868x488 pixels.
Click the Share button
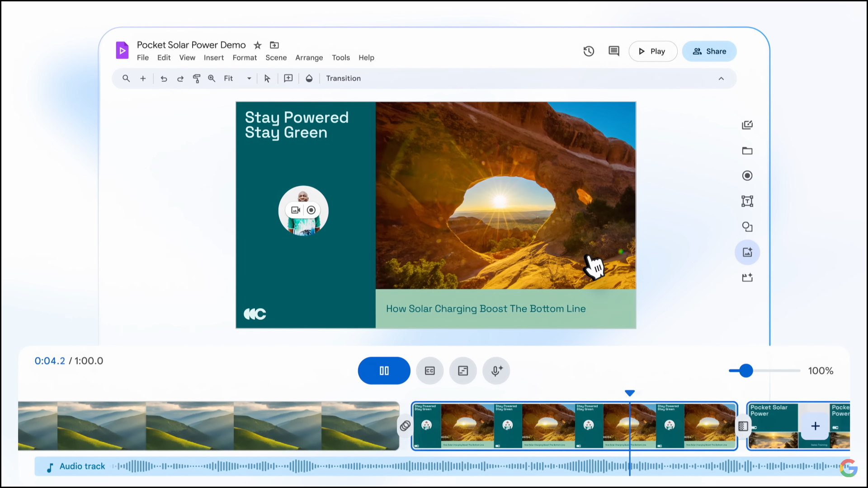click(709, 52)
